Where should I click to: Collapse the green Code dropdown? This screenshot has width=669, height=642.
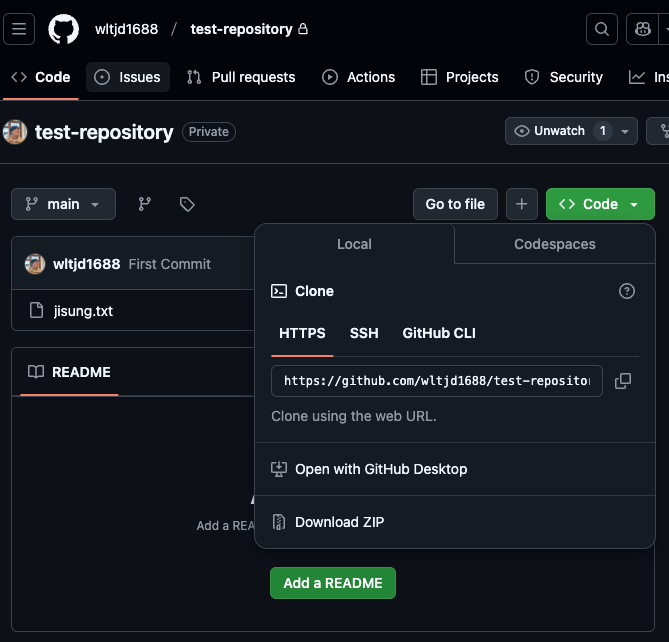600,204
